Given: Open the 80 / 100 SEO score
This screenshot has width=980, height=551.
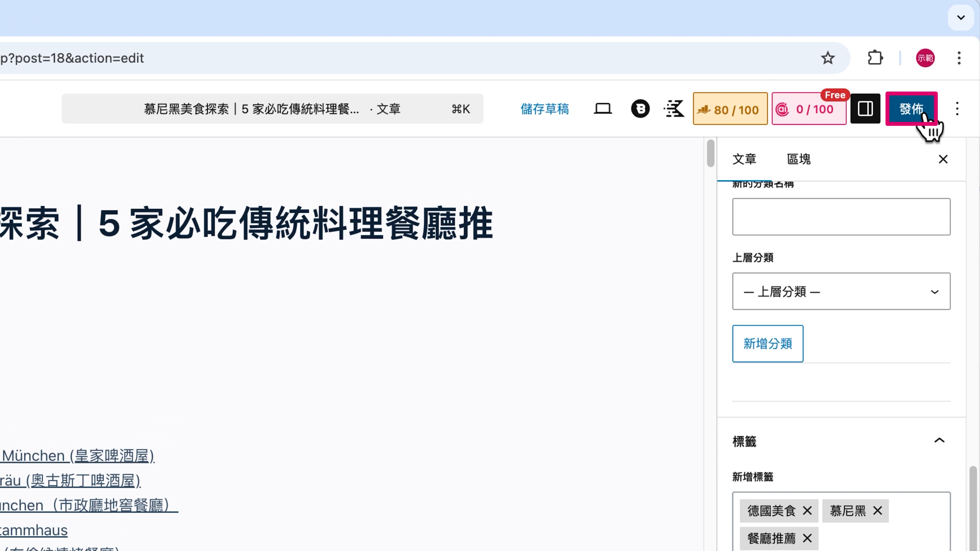Looking at the screenshot, I should 730,109.
